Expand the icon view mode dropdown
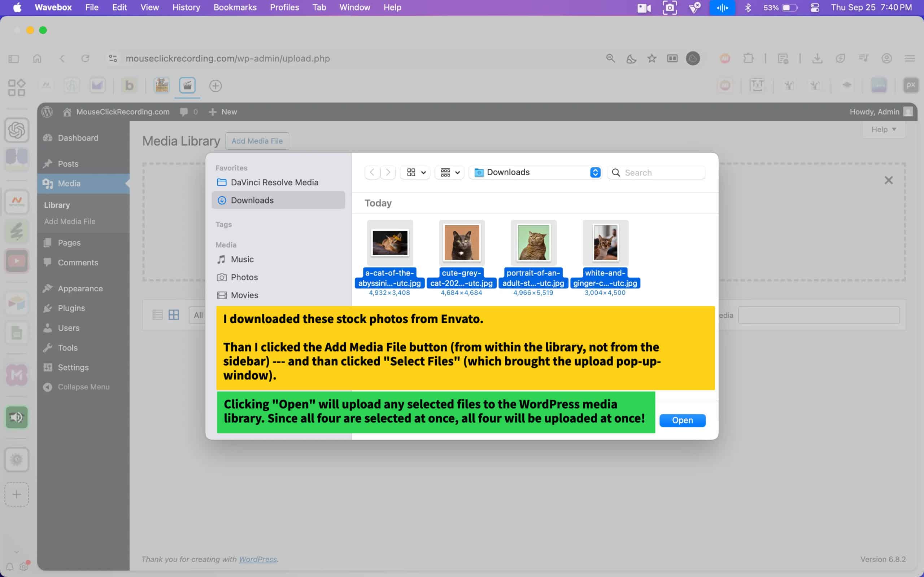The height and width of the screenshot is (577, 924). [x=415, y=172]
